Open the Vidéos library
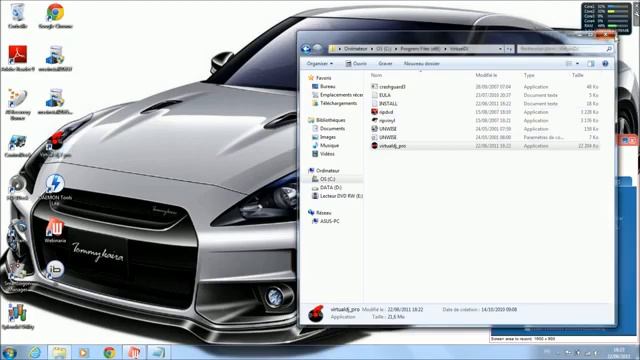This screenshot has width=640, height=360. (327, 154)
